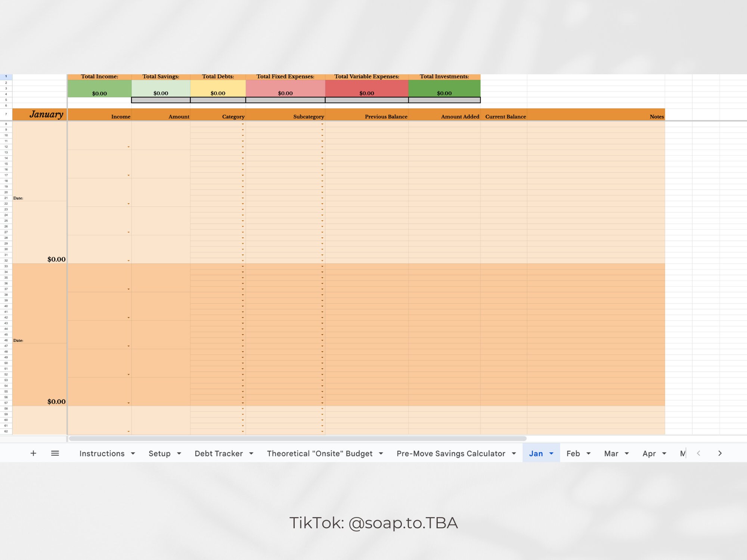
Task: Open the all sheets list icon
Action: point(55,453)
